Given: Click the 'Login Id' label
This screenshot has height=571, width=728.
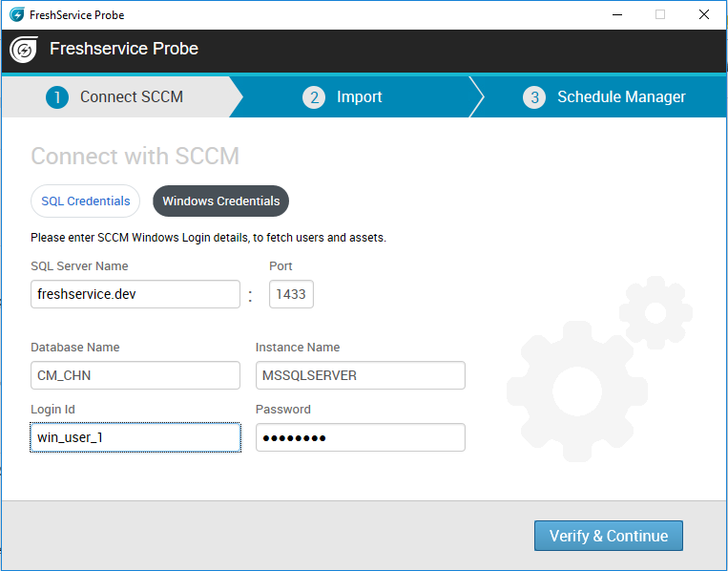Looking at the screenshot, I should (x=52, y=410).
